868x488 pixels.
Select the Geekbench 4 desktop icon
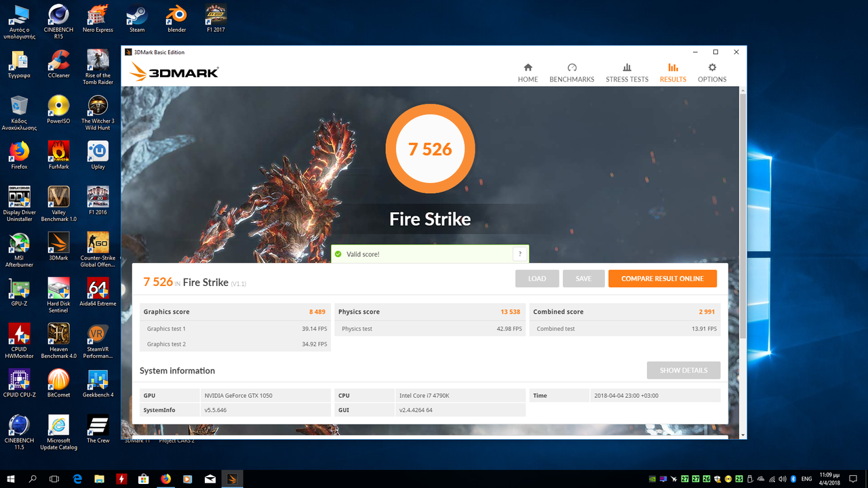(98, 384)
